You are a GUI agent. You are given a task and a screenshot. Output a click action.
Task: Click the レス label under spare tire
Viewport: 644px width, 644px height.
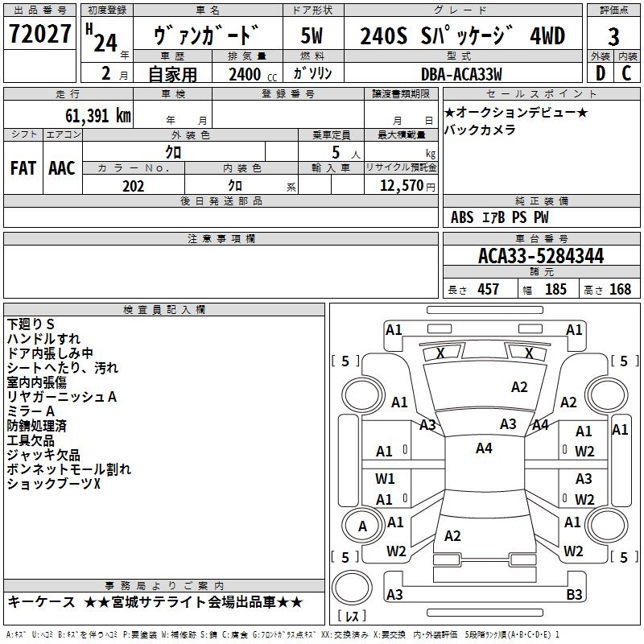[352, 616]
